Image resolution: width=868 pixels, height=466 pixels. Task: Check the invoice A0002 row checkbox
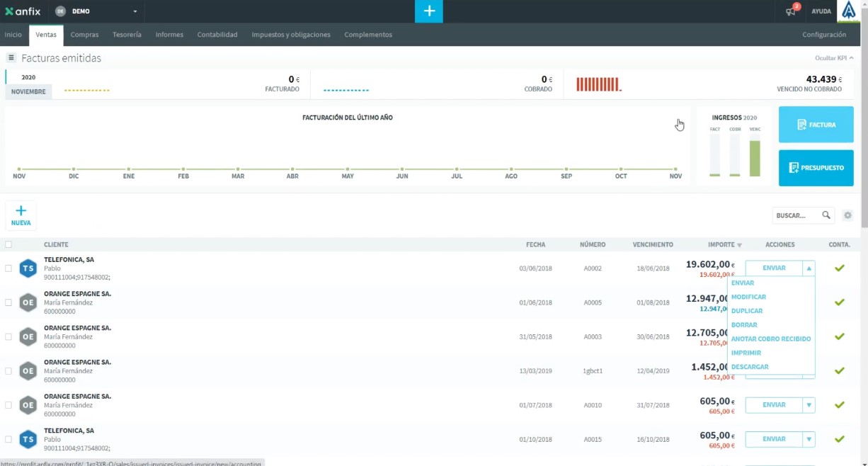tap(8, 268)
